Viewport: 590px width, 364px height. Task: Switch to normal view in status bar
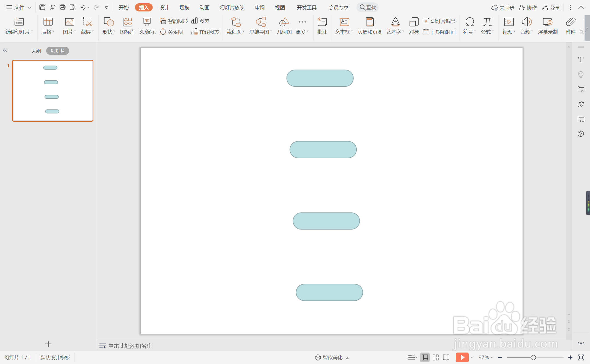tap(425, 357)
